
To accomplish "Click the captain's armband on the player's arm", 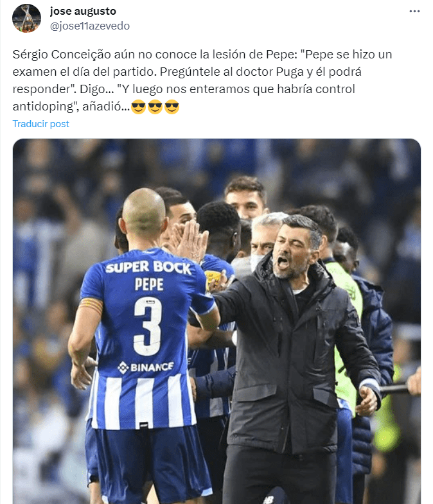I will (x=92, y=306).
